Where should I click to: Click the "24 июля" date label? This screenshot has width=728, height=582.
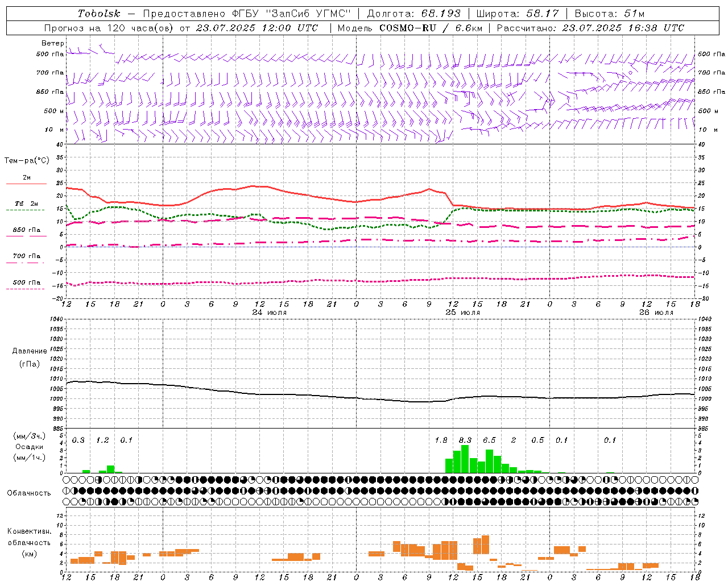(x=270, y=313)
